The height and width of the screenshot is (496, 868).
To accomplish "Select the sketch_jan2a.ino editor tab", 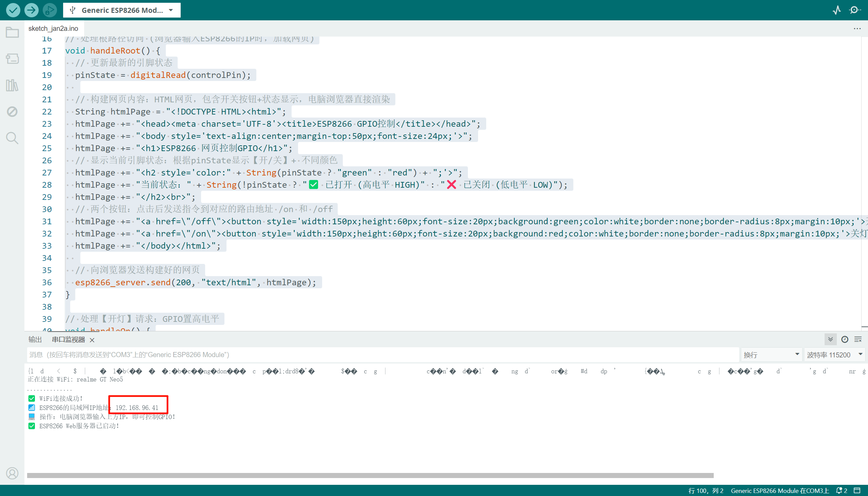I will [x=53, y=28].
